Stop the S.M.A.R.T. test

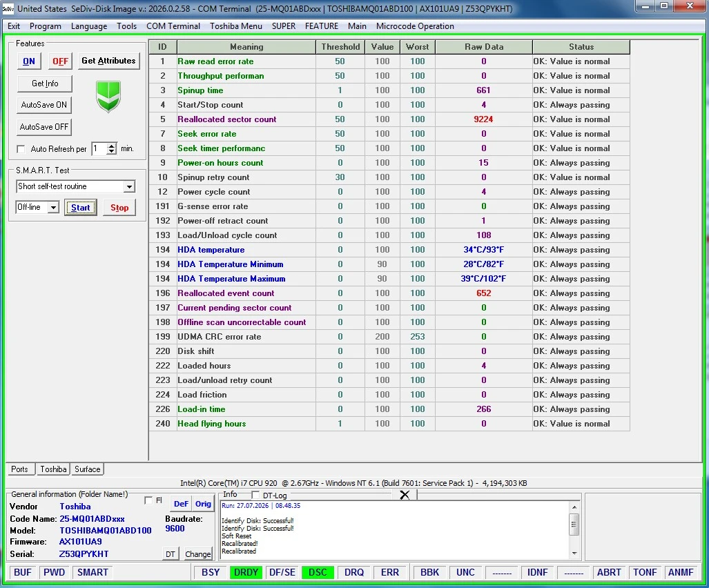click(119, 208)
